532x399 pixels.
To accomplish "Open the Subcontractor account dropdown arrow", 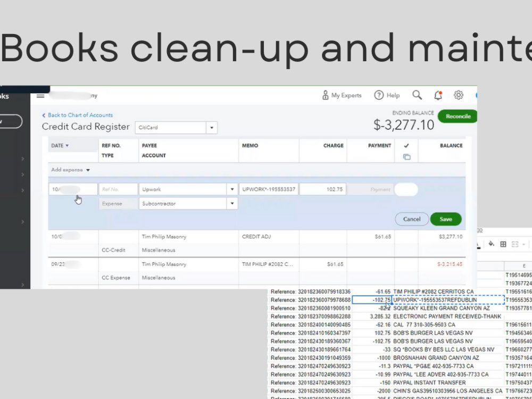I will (232, 204).
